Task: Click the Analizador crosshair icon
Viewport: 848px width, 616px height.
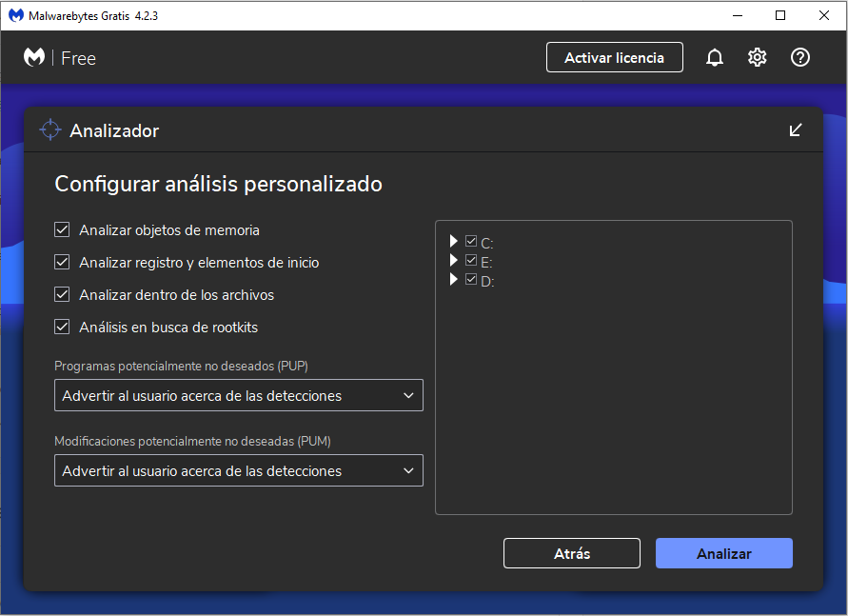Action: pyautogui.click(x=50, y=129)
